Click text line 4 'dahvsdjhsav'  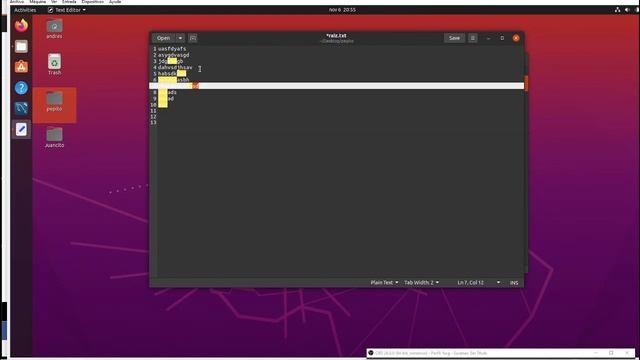[x=175, y=67]
